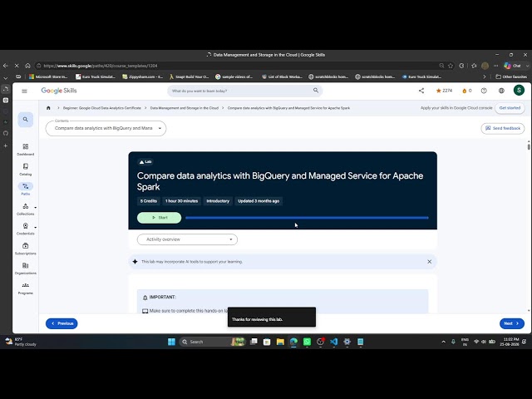
Task: Click the favorite star in address bar
Action: [x=451, y=66]
